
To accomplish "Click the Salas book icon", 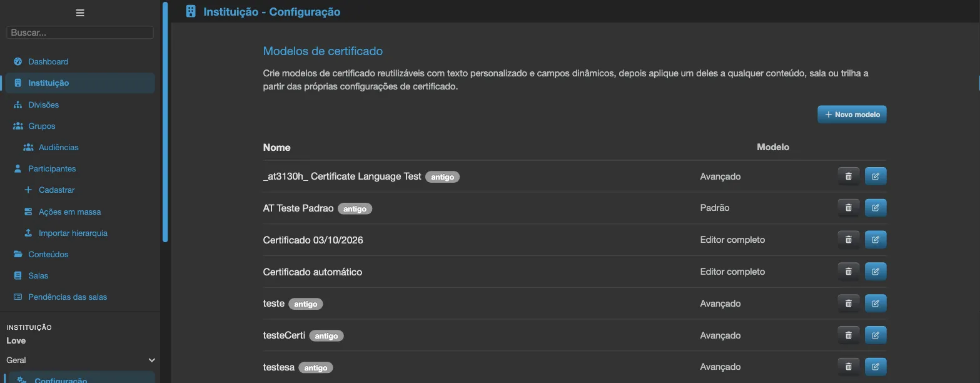I will tap(18, 275).
